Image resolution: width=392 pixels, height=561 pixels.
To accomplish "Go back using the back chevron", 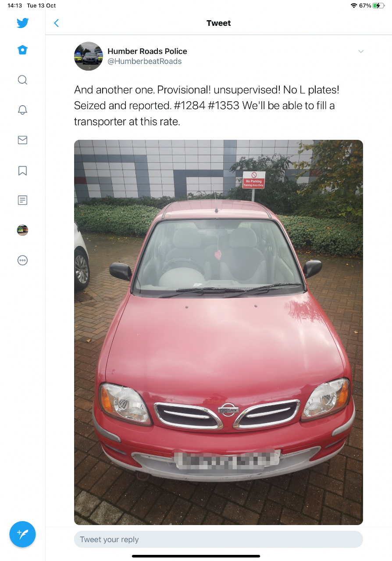I will [x=56, y=23].
